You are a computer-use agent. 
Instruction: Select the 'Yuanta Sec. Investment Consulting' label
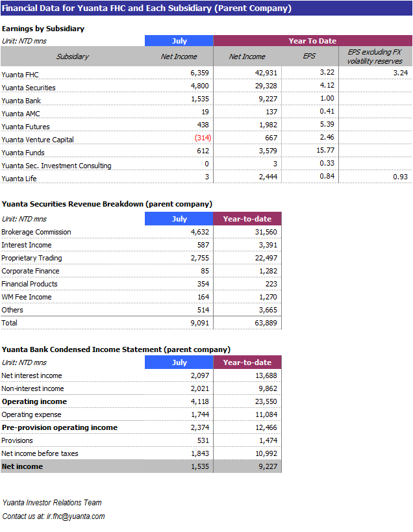point(56,166)
